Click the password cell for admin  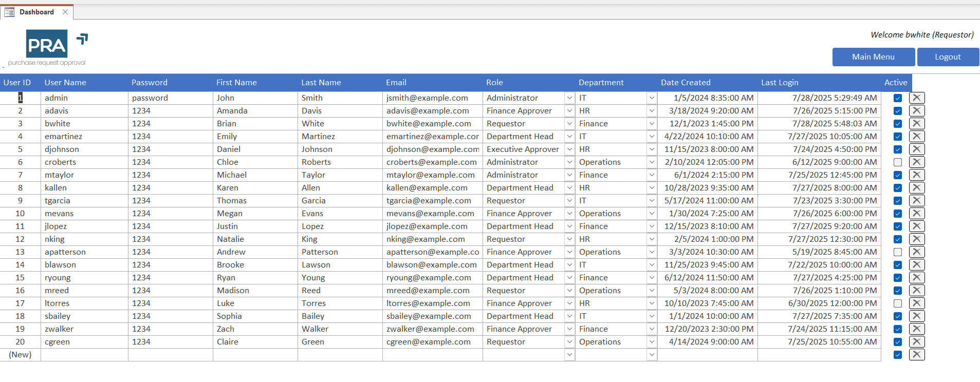[171, 98]
